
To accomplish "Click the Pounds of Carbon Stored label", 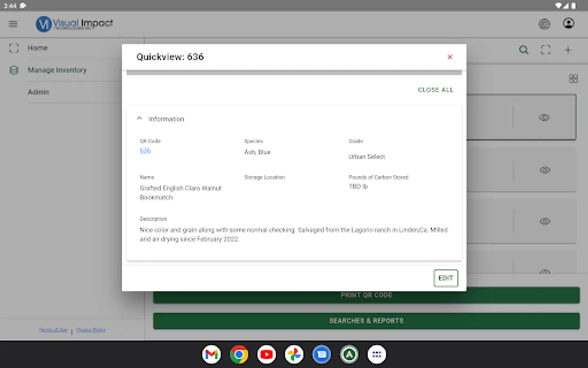I will [379, 177].
